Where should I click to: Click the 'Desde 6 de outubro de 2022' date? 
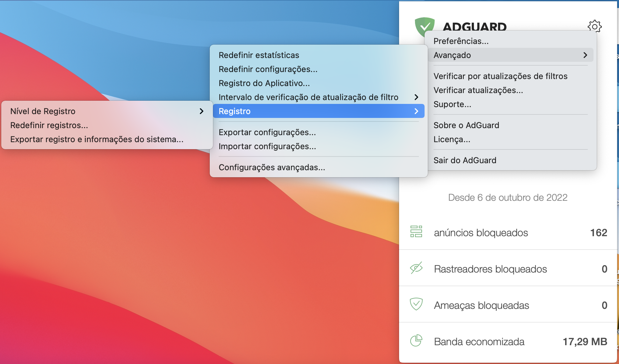click(x=508, y=198)
